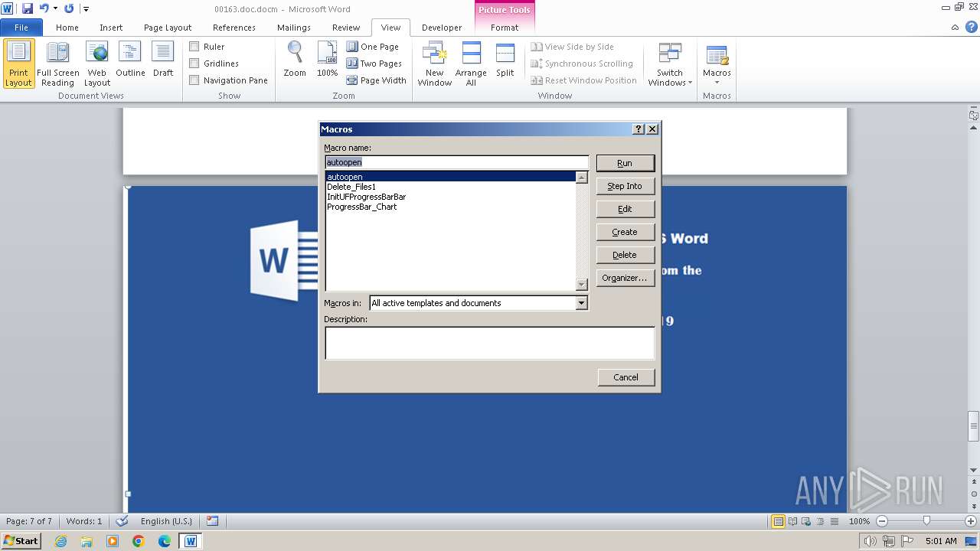
Task: Open a New Window
Action: [435, 64]
